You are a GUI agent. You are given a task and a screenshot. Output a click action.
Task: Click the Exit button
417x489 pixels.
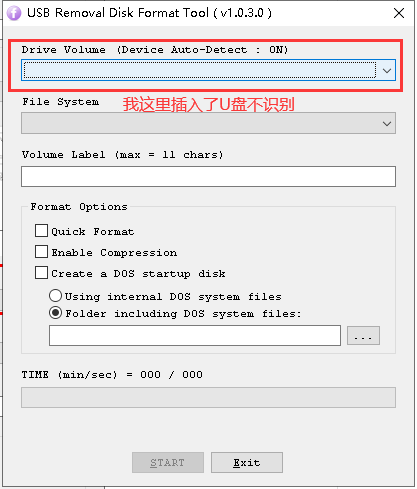pos(247,462)
